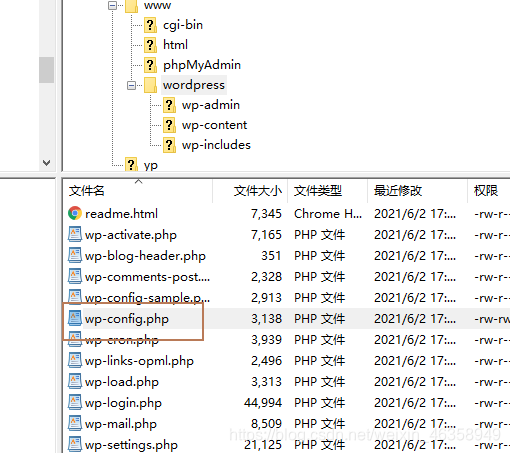
Task: Select wp-settings.php file name
Action: (x=131, y=445)
